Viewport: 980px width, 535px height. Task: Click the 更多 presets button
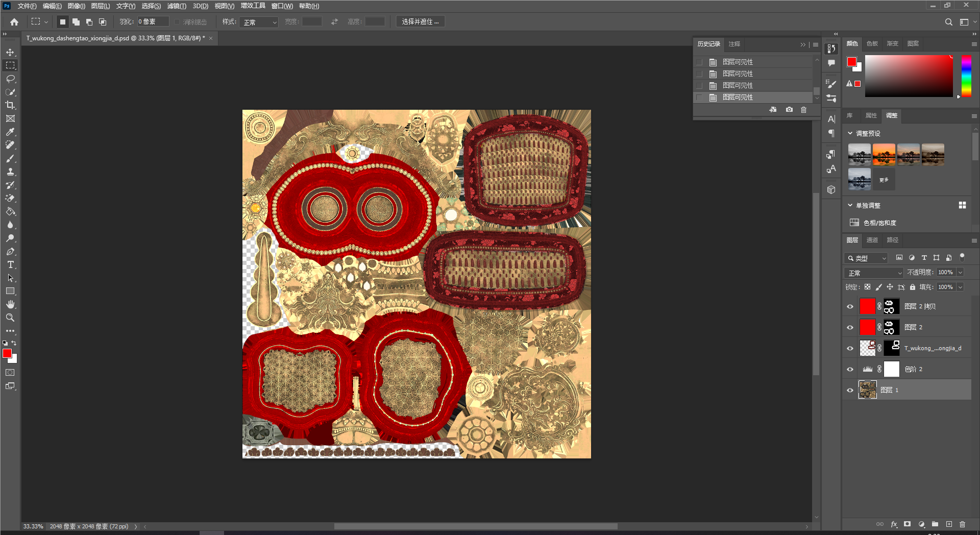(x=884, y=180)
